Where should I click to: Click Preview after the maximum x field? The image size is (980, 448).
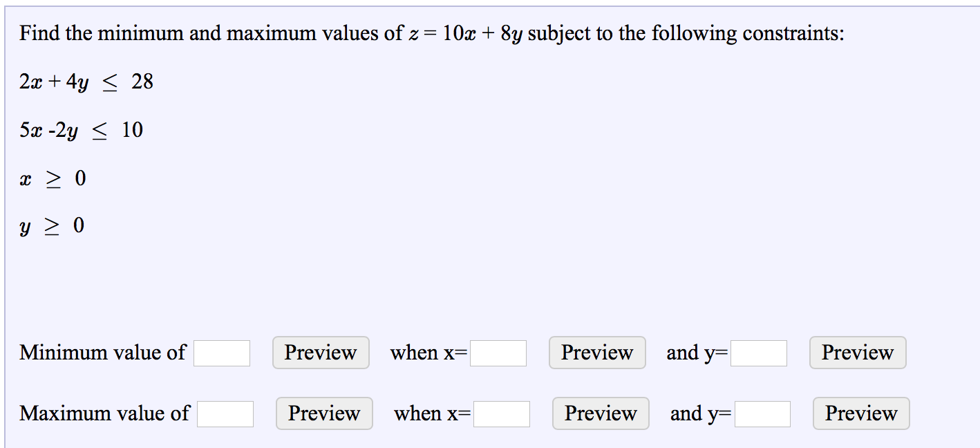pyautogui.click(x=600, y=413)
